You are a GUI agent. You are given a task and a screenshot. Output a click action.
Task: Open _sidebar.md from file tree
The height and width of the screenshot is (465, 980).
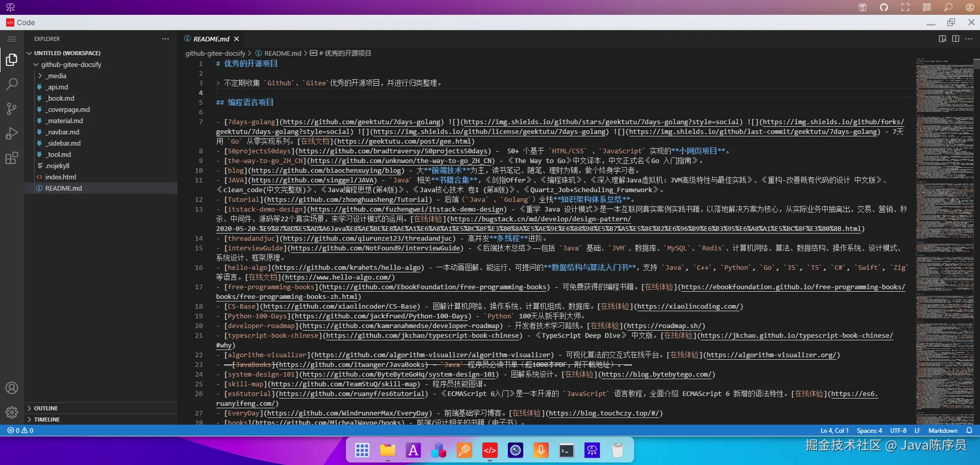tap(101, 143)
